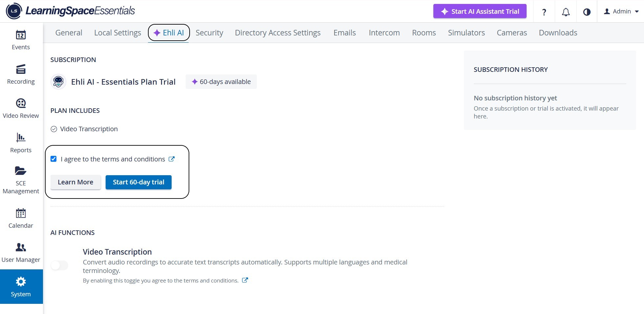
Task: Click the Ehli AI robot avatar
Action: tap(58, 82)
